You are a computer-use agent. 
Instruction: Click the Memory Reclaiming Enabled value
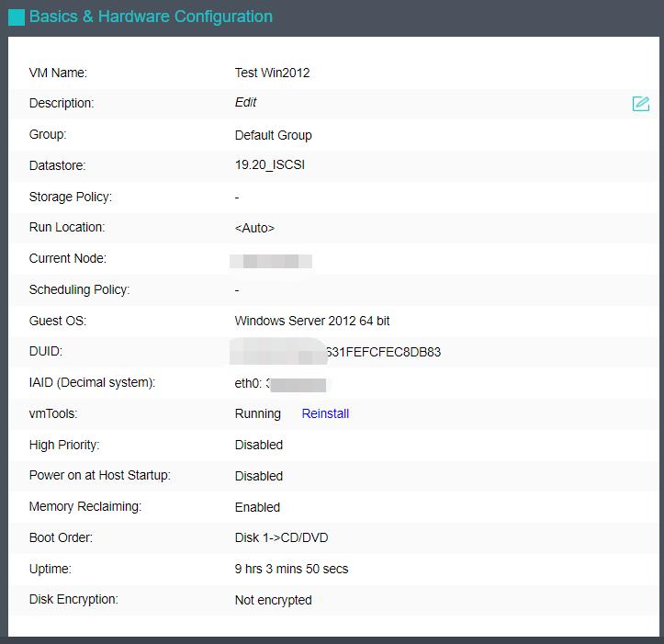[x=257, y=507]
